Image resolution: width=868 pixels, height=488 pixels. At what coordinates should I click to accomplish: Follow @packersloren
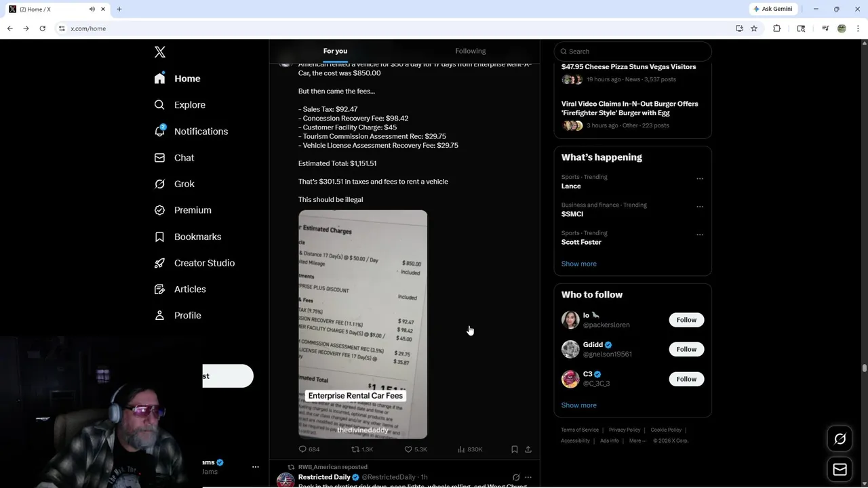coord(686,320)
